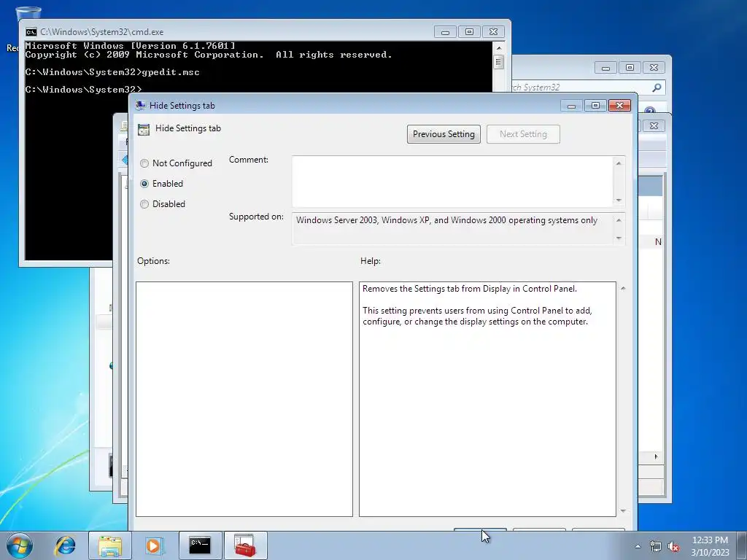Image resolution: width=747 pixels, height=560 pixels.
Task: Close the cmd.exe window
Action: tap(494, 32)
